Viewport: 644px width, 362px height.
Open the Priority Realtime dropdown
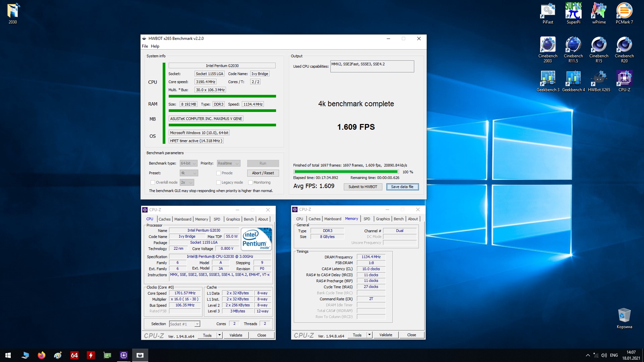[x=228, y=163]
